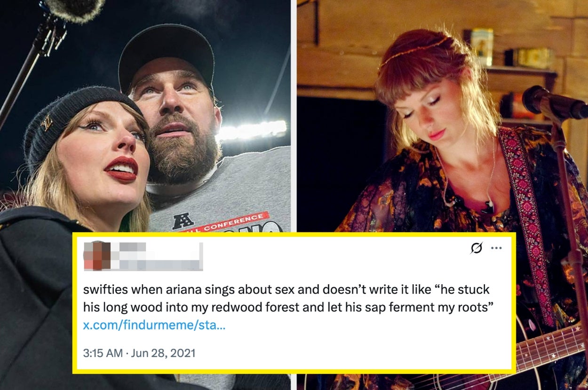This screenshot has width=588, height=390.
Task: Click the black beanie in the left photo
Action: point(71,117)
